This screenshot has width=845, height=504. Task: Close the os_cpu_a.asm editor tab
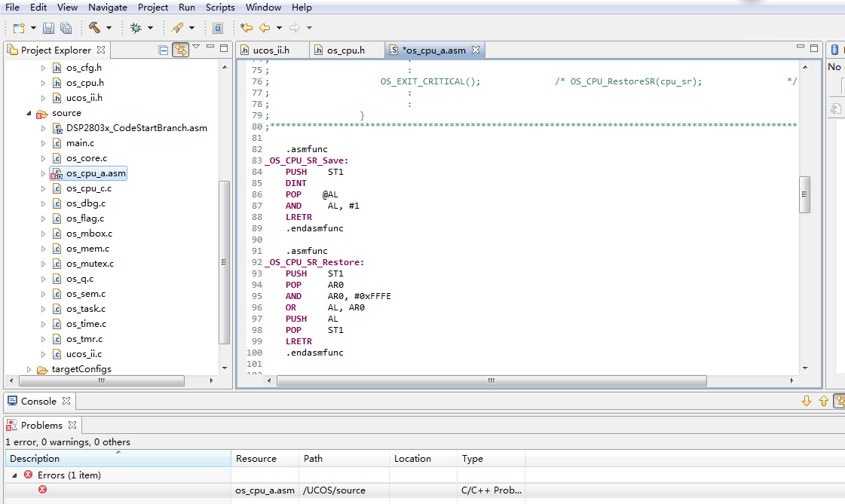click(476, 50)
